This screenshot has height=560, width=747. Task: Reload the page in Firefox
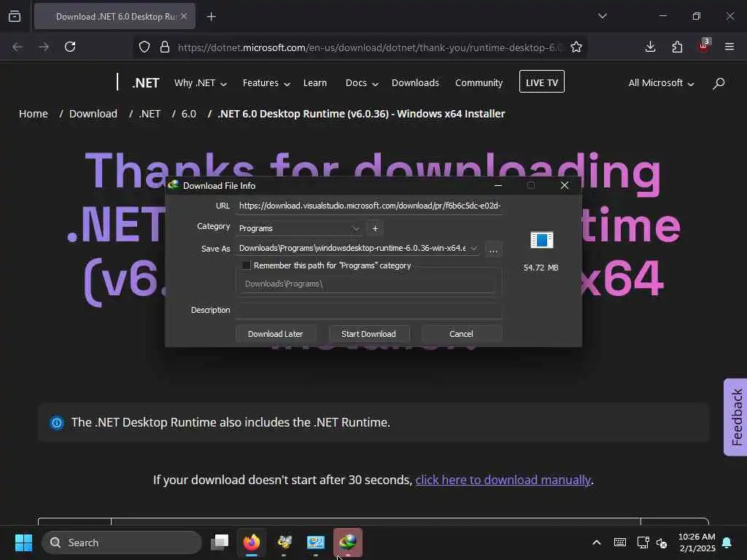70,47
